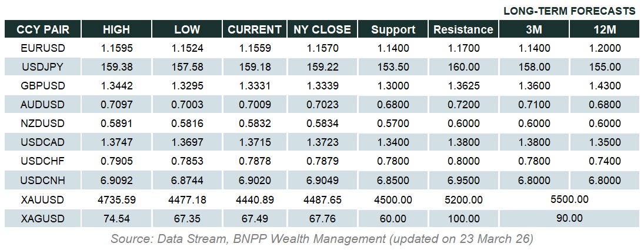
Task: Click the CCY PAIR column header
Action: pyautogui.click(x=41, y=29)
